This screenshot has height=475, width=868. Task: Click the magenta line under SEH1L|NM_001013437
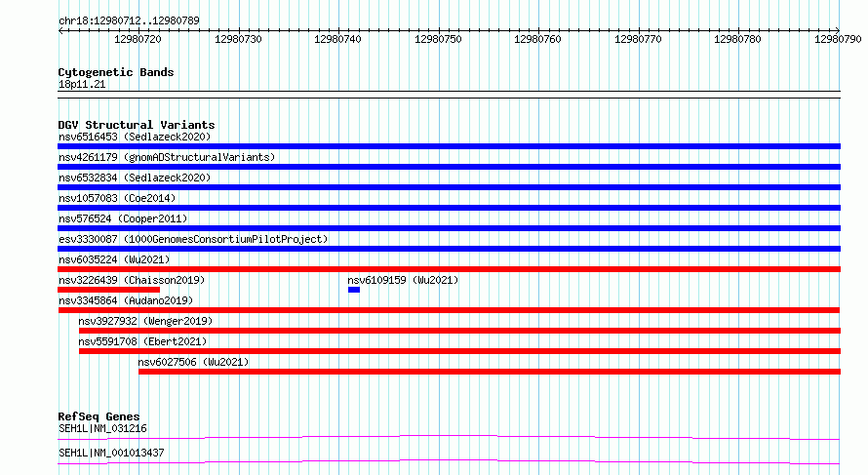coord(449,462)
